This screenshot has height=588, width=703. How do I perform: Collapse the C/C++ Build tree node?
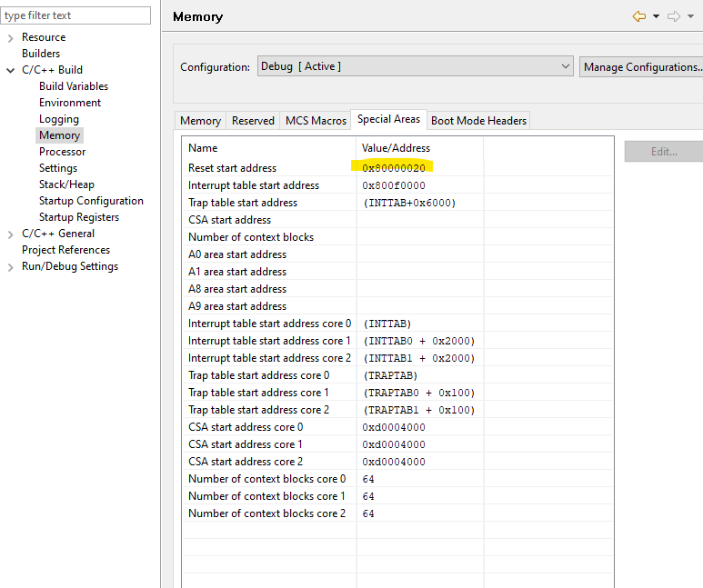[x=10, y=71]
